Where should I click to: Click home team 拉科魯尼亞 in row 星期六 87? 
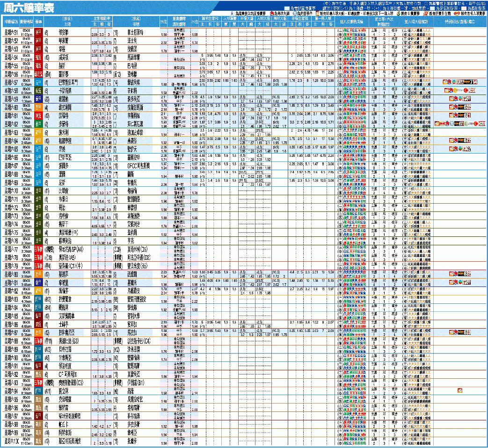coord(66,333)
